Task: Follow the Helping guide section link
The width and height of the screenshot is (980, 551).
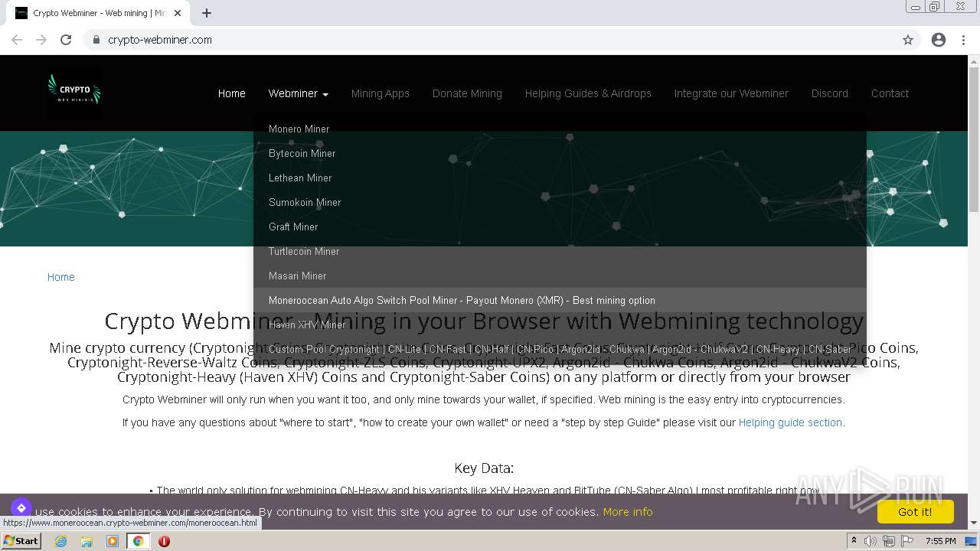Action: [x=790, y=422]
